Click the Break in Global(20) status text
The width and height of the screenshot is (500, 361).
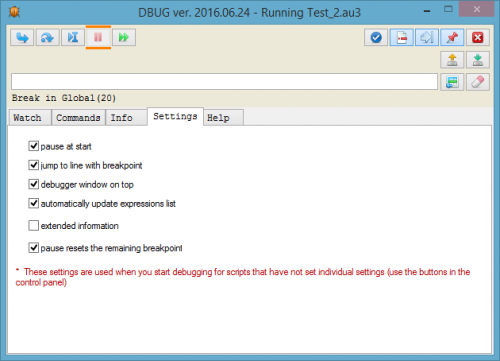point(64,98)
